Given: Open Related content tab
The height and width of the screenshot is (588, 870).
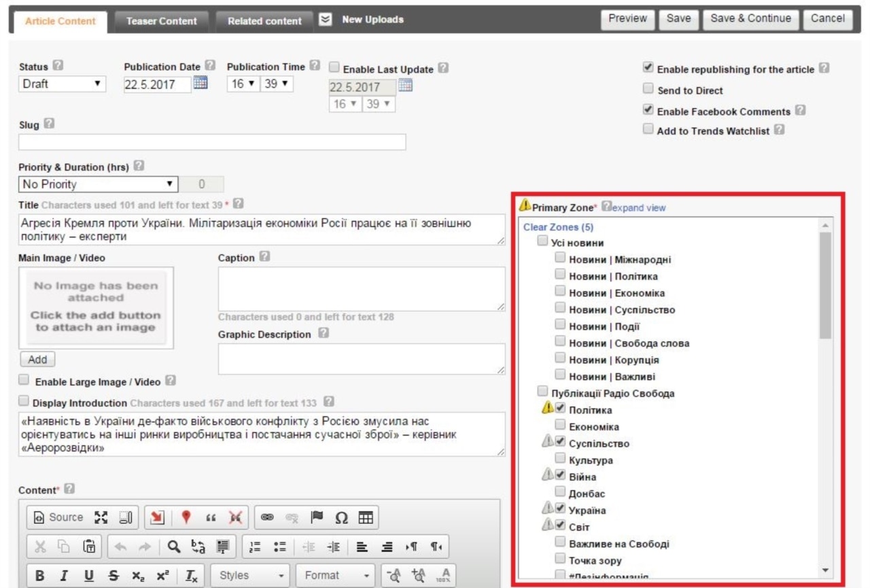Looking at the screenshot, I should point(264,21).
